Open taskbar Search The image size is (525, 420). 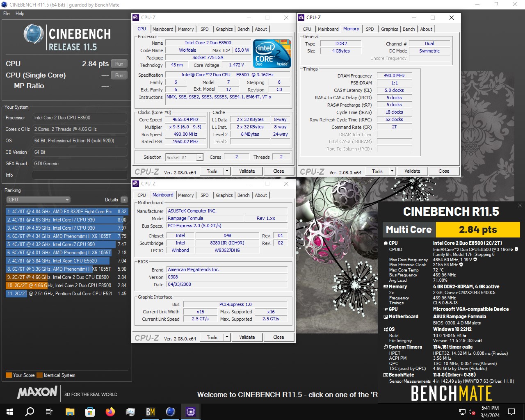tap(30, 411)
